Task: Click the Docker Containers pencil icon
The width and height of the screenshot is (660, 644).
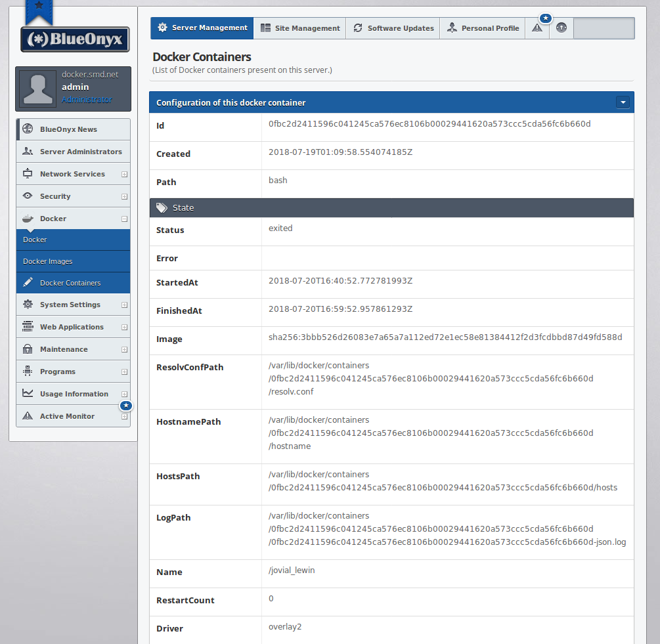Action: pos(28,282)
